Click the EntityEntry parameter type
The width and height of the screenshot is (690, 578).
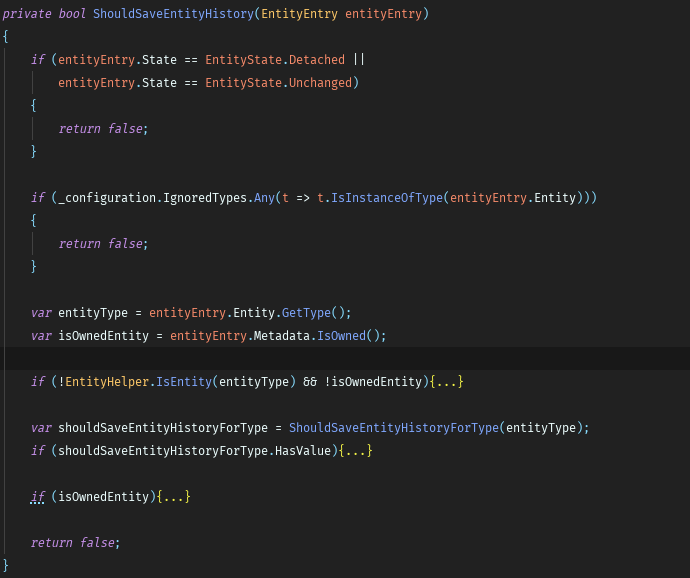pos(299,14)
